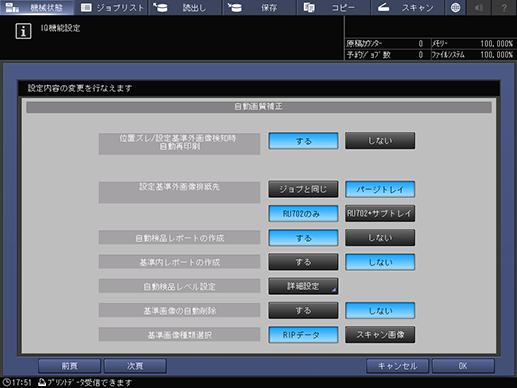This screenshot has height=388, width=517.
Task: Click the 設定基準外画像排紙先 label
Action: (x=179, y=192)
